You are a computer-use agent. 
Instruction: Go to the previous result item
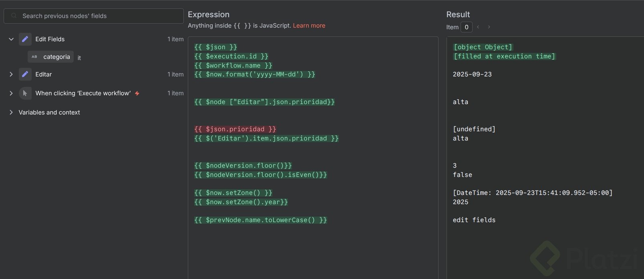point(478,27)
